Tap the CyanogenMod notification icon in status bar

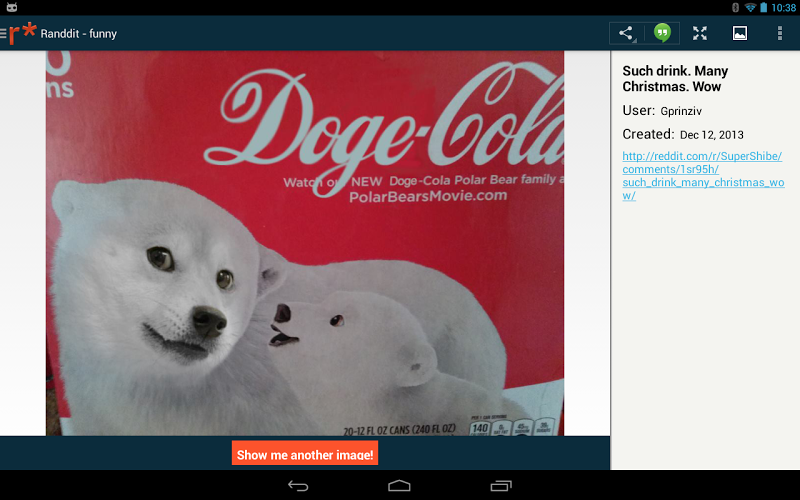point(12,7)
